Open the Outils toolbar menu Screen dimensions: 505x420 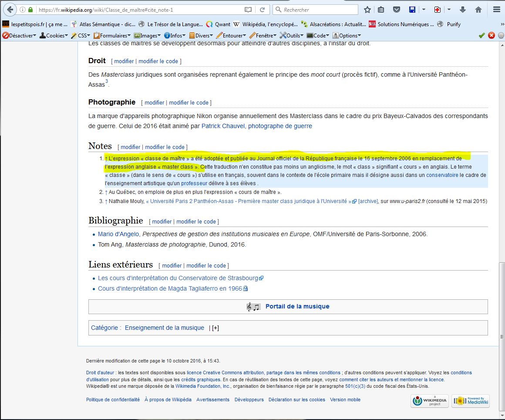[x=292, y=35]
